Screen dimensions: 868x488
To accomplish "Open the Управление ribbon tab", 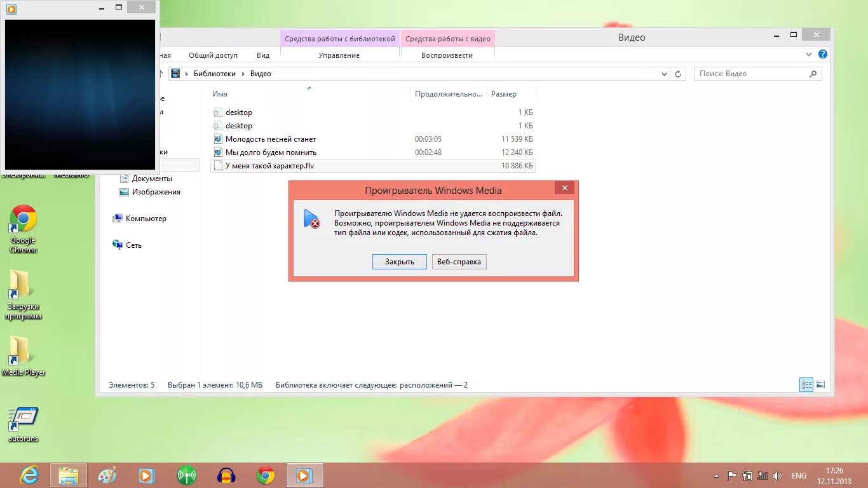I will pos(339,55).
